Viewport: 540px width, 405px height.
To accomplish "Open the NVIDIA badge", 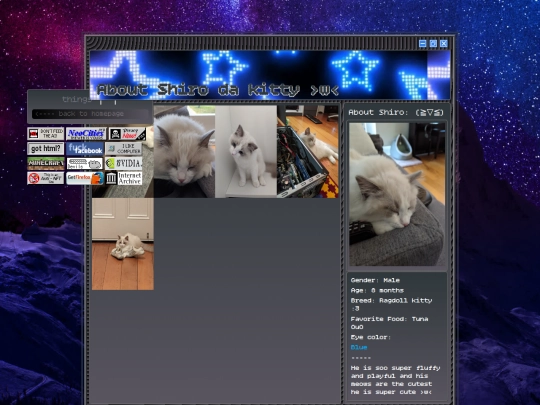I will [x=124, y=163].
